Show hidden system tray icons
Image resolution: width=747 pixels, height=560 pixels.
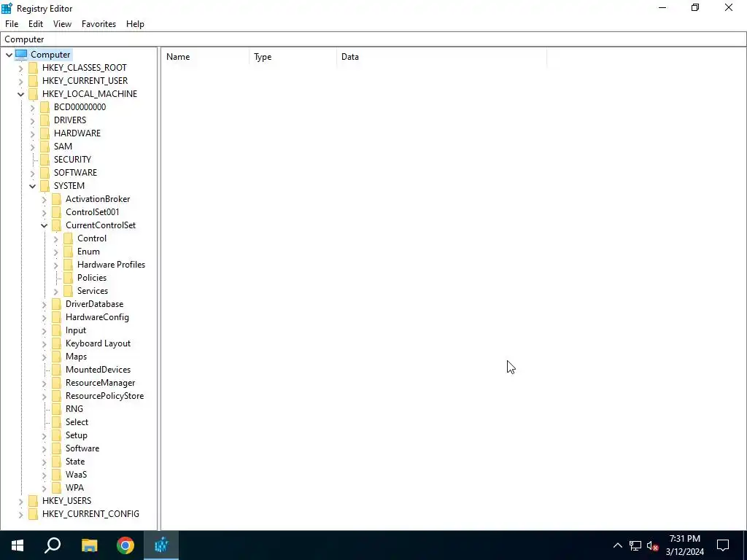(617, 545)
